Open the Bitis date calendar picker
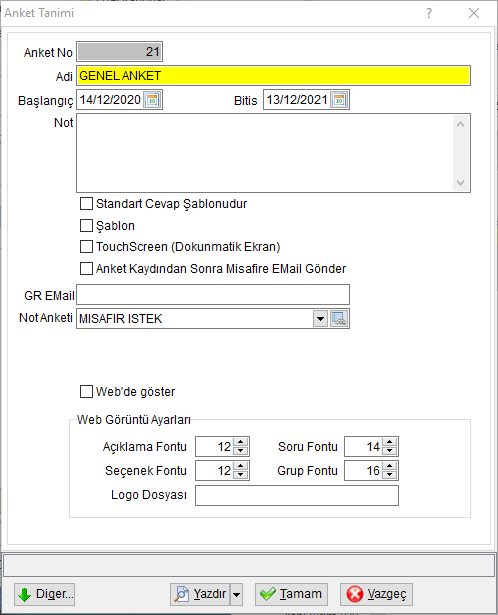 pyautogui.click(x=339, y=100)
